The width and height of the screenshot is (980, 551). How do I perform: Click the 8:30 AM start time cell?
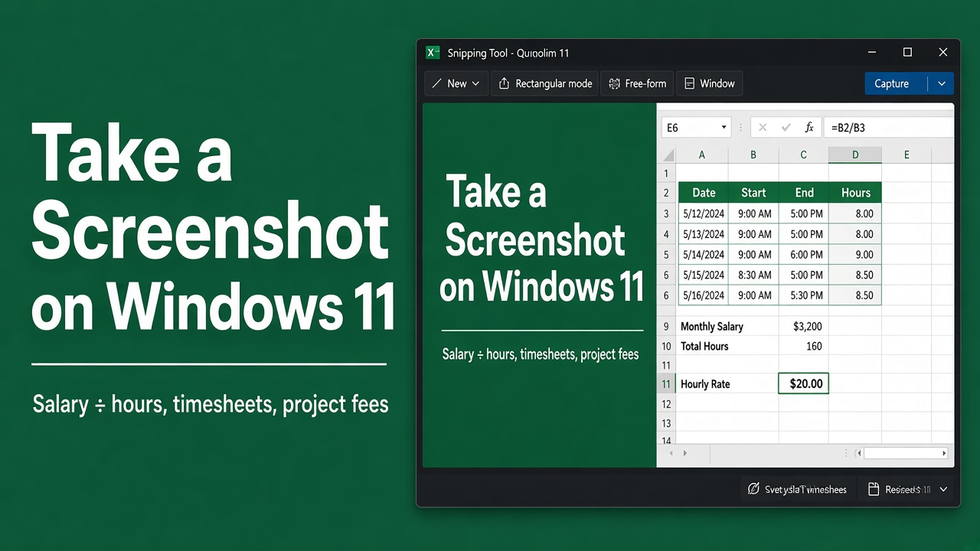pos(753,275)
